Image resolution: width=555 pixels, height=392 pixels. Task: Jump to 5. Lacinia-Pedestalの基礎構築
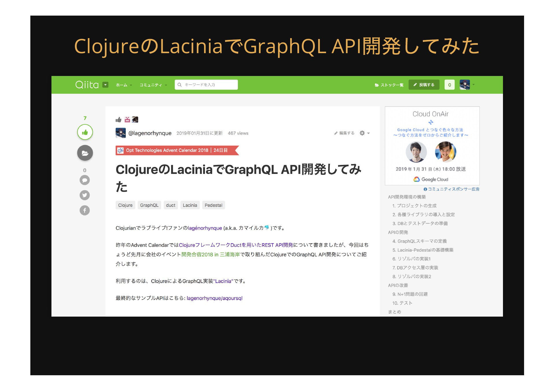tap(423, 250)
